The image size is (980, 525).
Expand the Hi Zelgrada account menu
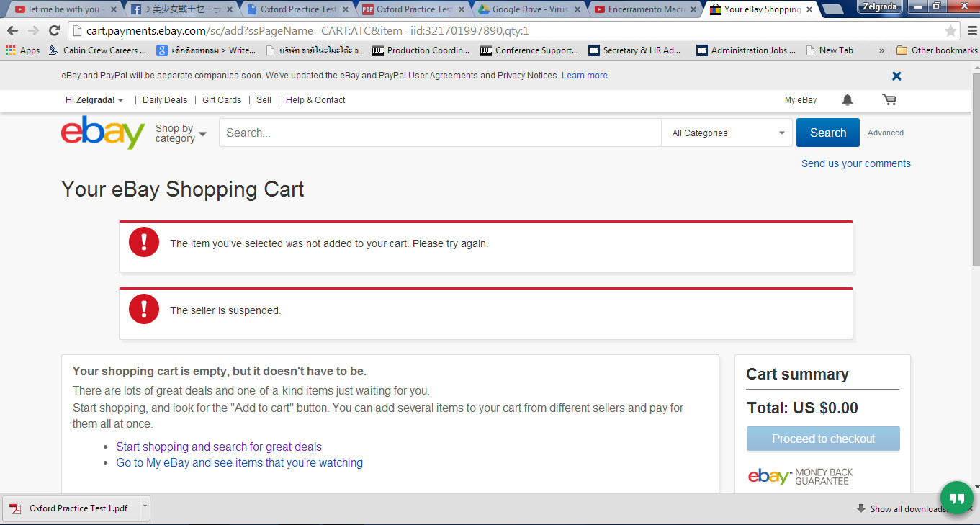coord(94,100)
